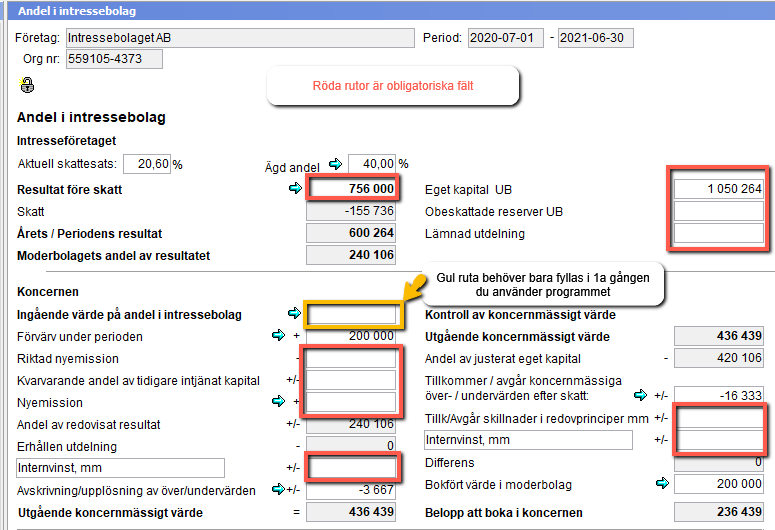Click the Erhållen utdelning value 0
This screenshot has width=775, height=530.
pyautogui.click(x=351, y=445)
